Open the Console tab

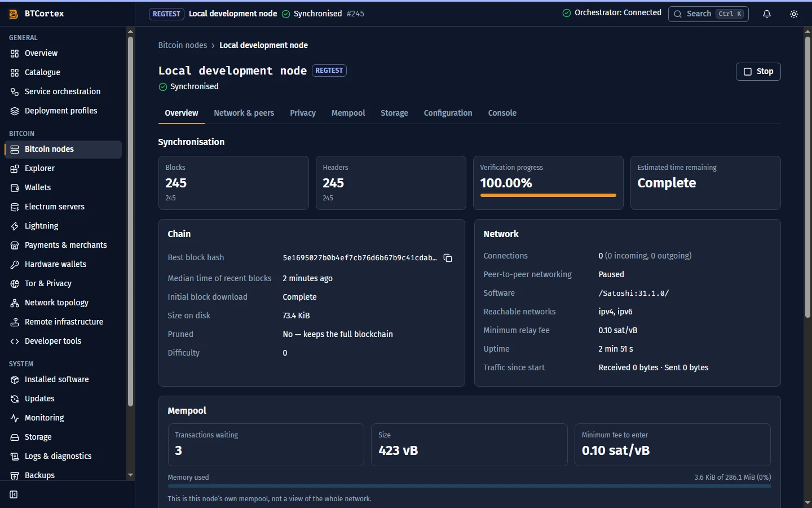coord(502,113)
